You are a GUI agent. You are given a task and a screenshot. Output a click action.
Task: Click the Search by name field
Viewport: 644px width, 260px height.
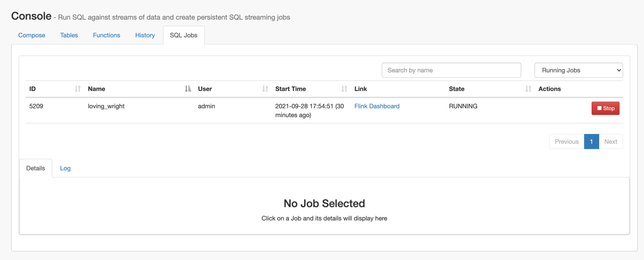[x=451, y=70]
